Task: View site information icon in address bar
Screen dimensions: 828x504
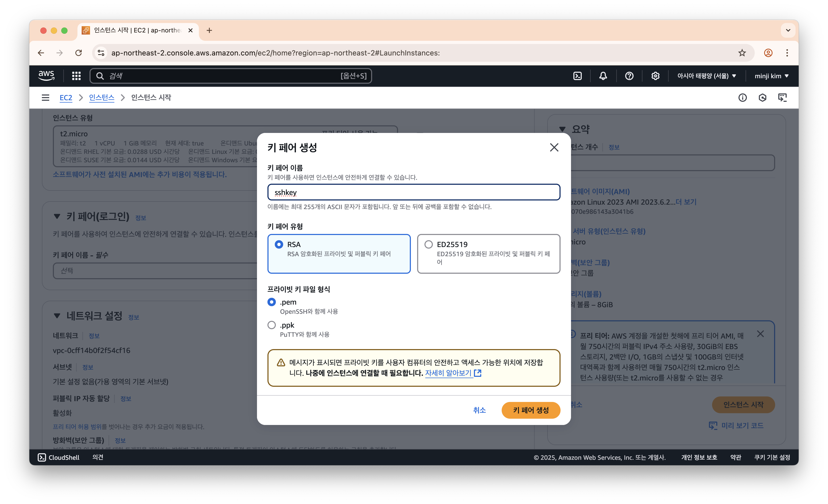Action: pyautogui.click(x=101, y=53)
